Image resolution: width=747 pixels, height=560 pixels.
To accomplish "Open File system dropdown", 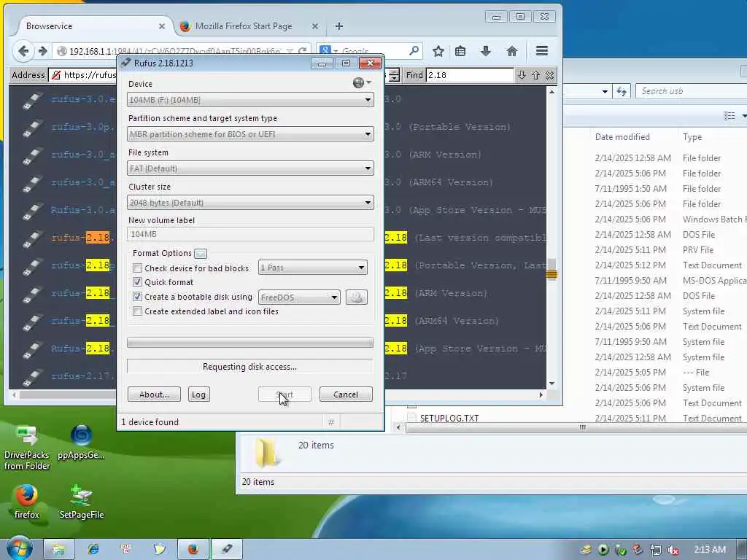I will coord(250,168).
